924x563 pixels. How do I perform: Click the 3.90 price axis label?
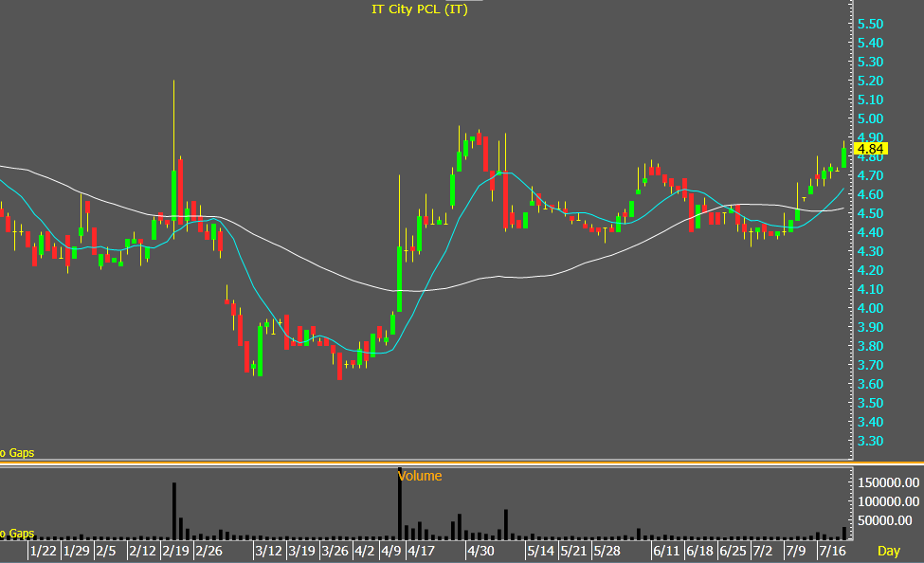click(x=870, y=327)
